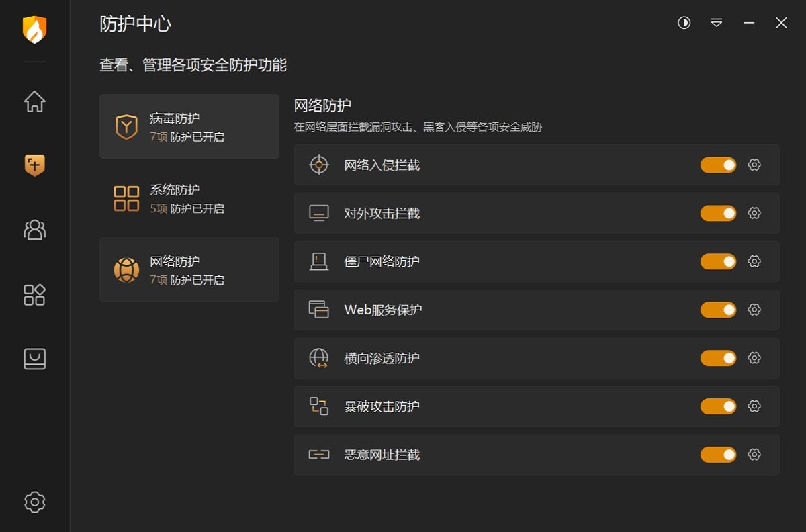Open gear settings for 恶意网址拦截

[754, 455]
